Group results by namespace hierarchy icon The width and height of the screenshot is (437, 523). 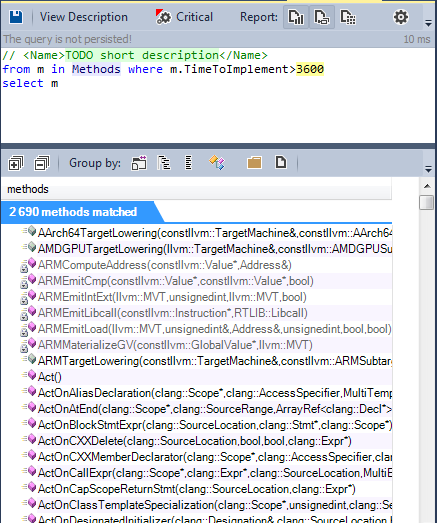tap(164, 163)
